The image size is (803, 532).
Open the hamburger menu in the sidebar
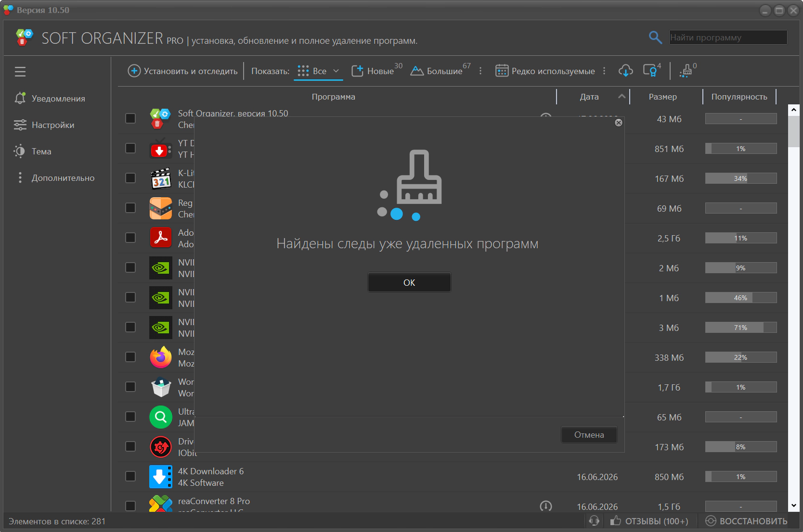tap(20, 72)
